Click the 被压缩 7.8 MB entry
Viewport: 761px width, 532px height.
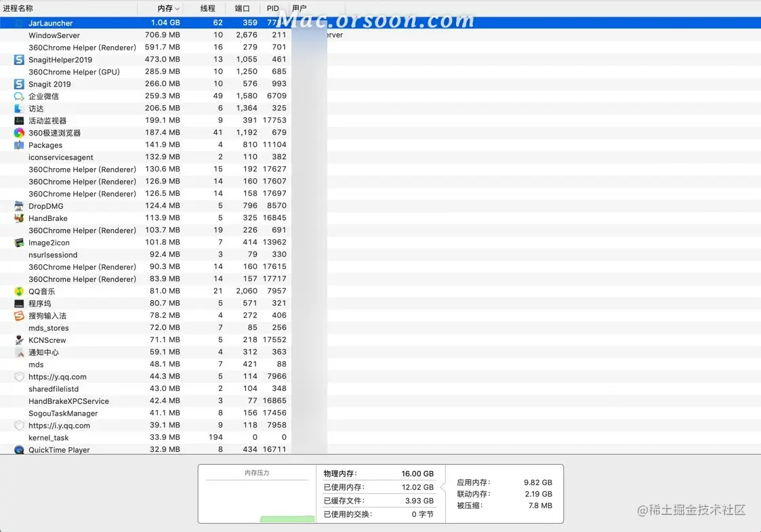504,506
